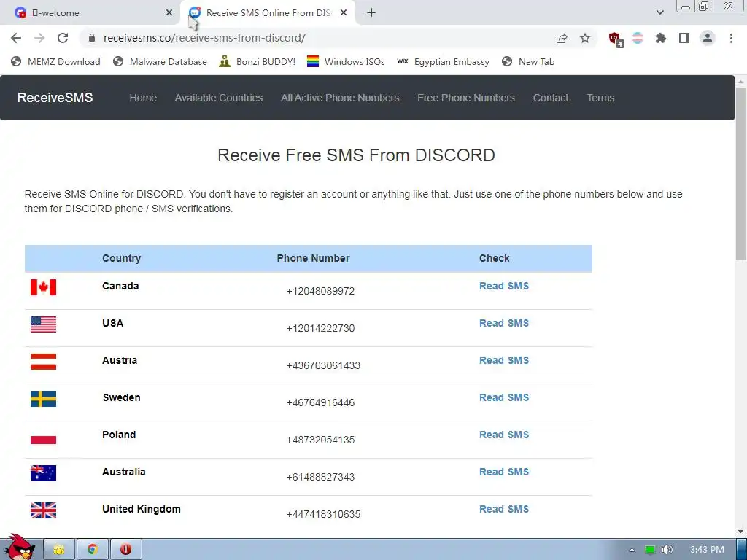
Task: Open the red Opera taskbar icon
Action: pyautogui.click(x=125, y=549)
